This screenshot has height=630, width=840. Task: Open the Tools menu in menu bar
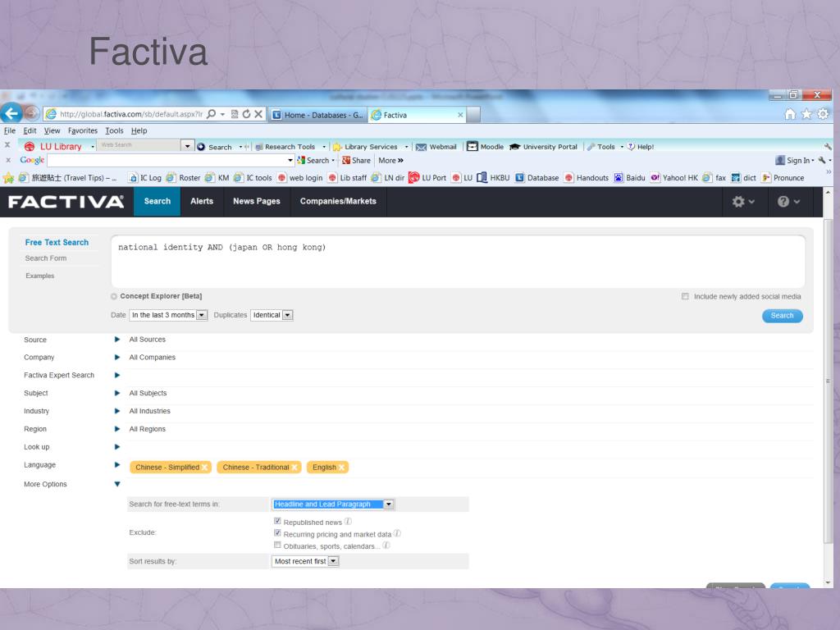pos(114,130)
